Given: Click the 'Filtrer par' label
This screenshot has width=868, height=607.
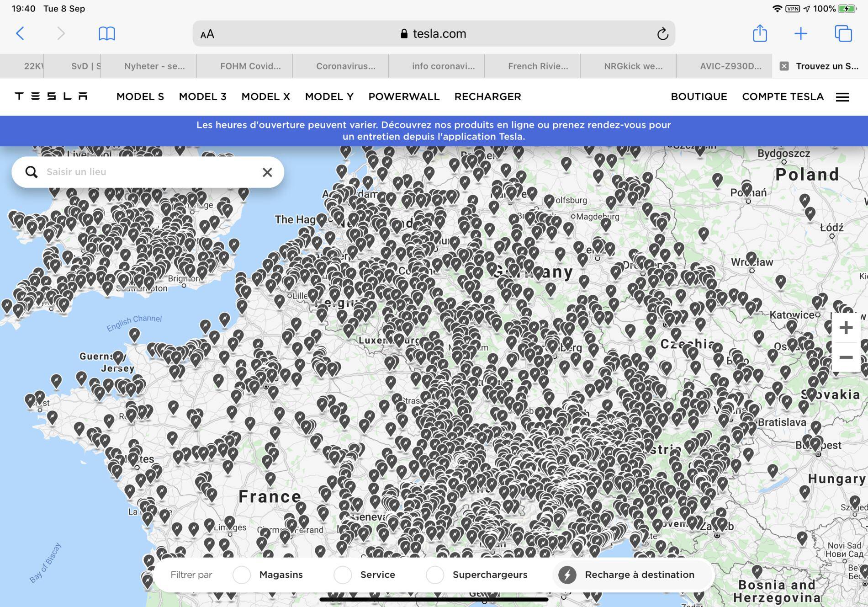Looking at the screenshot, I should [x=191, y=575].
